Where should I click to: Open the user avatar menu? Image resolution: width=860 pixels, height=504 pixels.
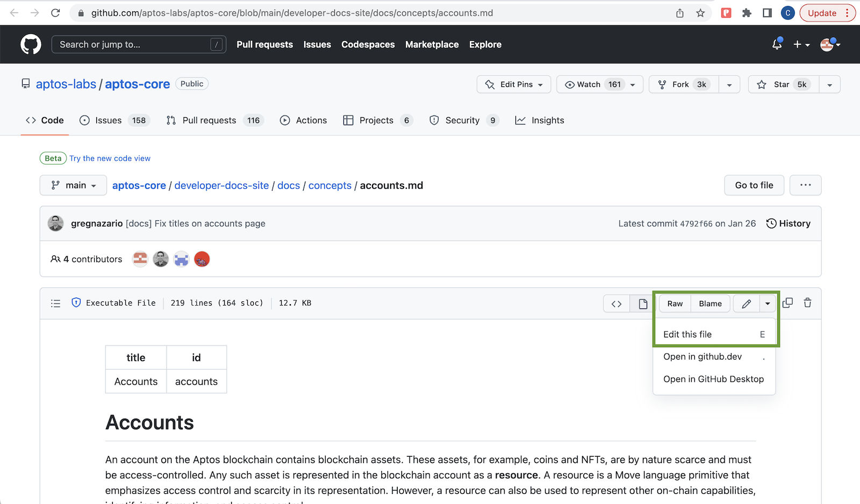pos(830,45)
